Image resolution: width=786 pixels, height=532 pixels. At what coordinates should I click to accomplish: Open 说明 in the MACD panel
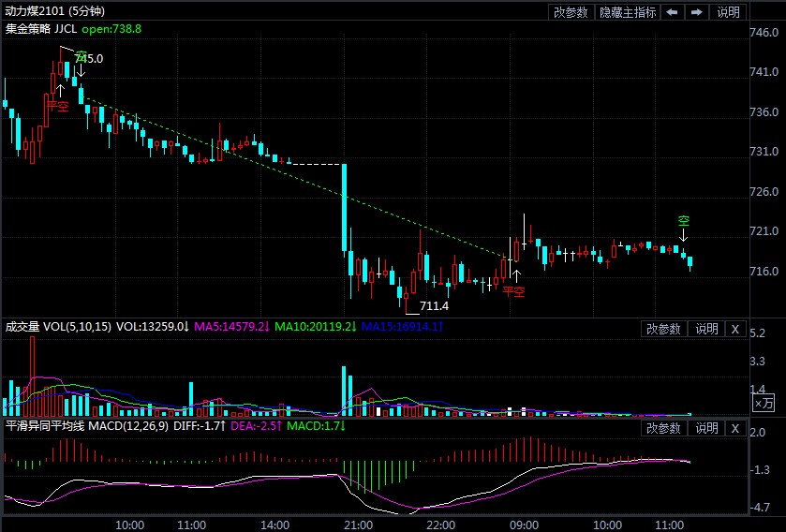click(705, 428)
